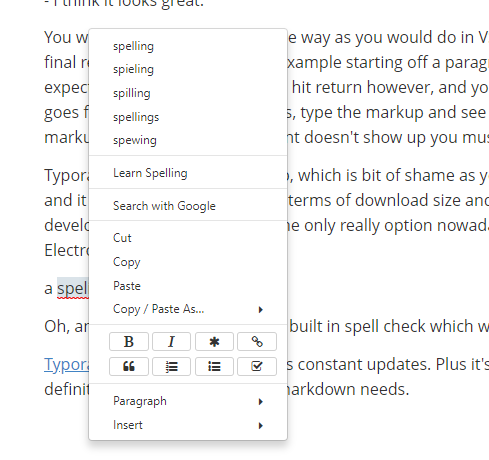Create unordered bullet list icon
This screenshot has width=489, height=460.
214,366
